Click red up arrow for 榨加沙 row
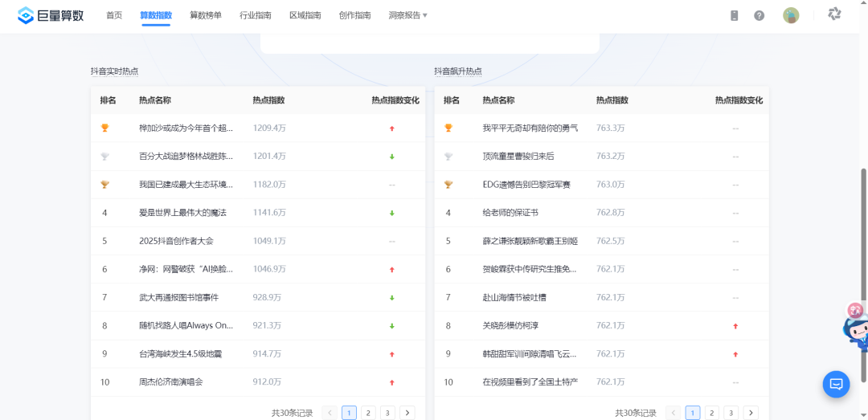Image resolution: width=868 pixels, height=420 pixels. 392,128
